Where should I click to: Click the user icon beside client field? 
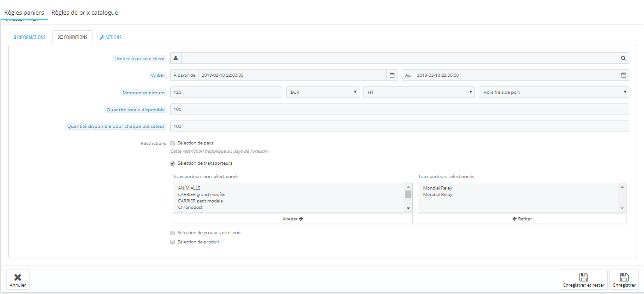(176, 58)
